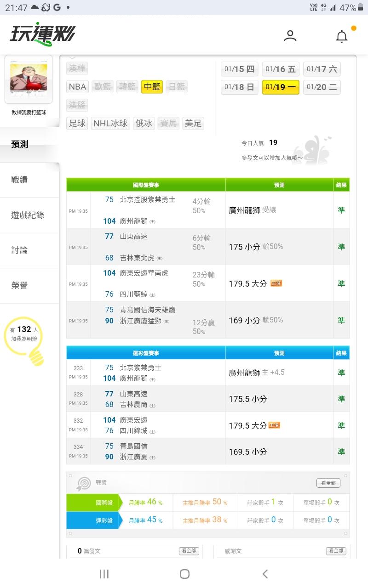Select the 足球 sport filter
Viewport: 368px width, 588px height.
[x=77, y=123]
